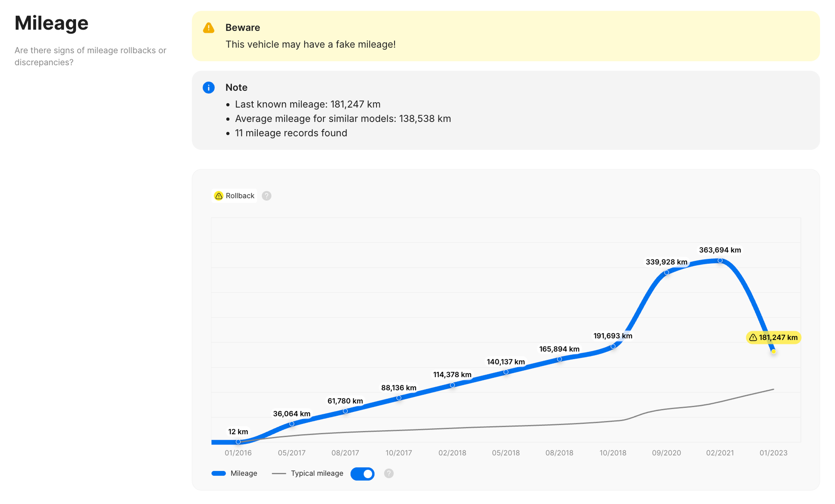Screen dimensions: 835x504
Task: Select the 363,694 km data point
Action: 720,260
